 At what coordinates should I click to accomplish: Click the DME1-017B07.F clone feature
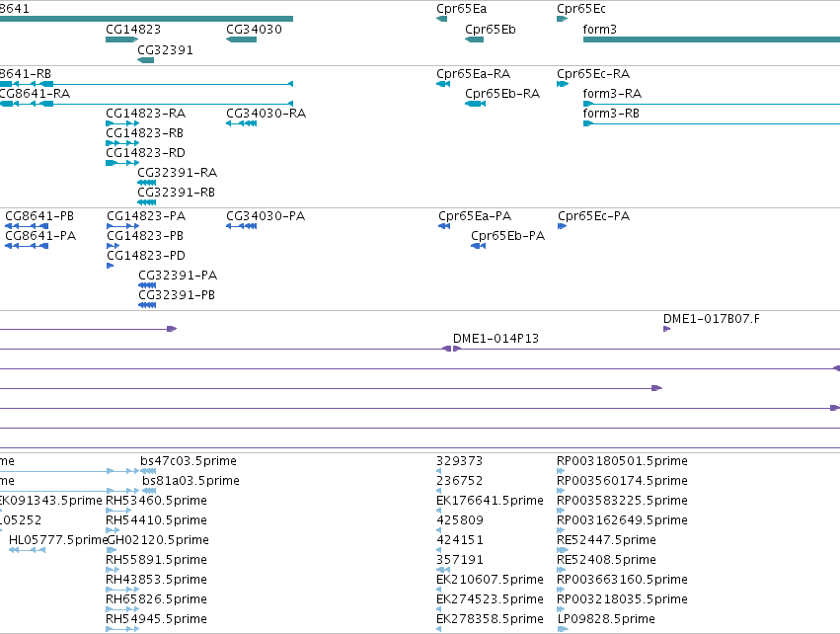tap(667, 329)
